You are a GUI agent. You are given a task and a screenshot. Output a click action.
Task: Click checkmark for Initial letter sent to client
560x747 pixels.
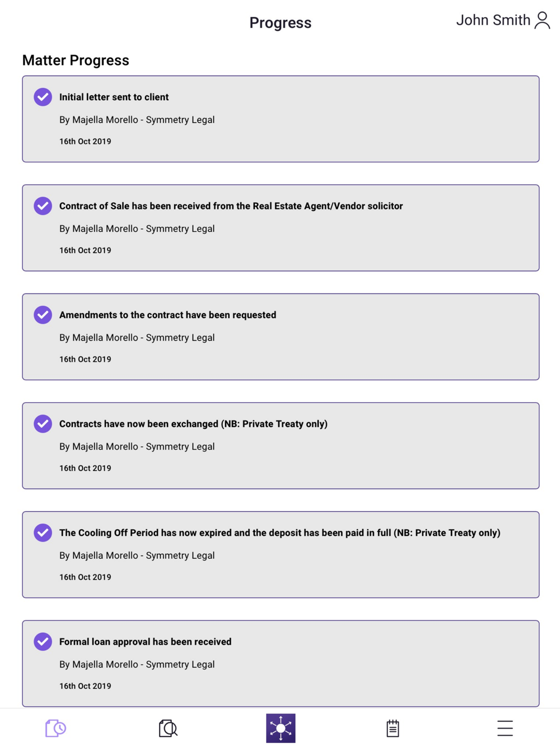(x=43, y=97)
